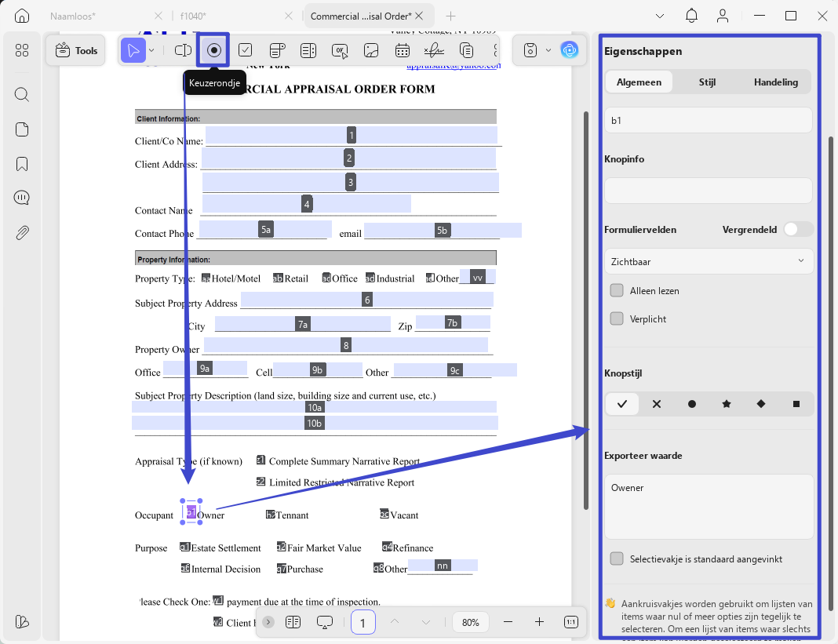Go to previous page arrow
Viewport: 838px width, 644px height.
(x=395, y=622)
